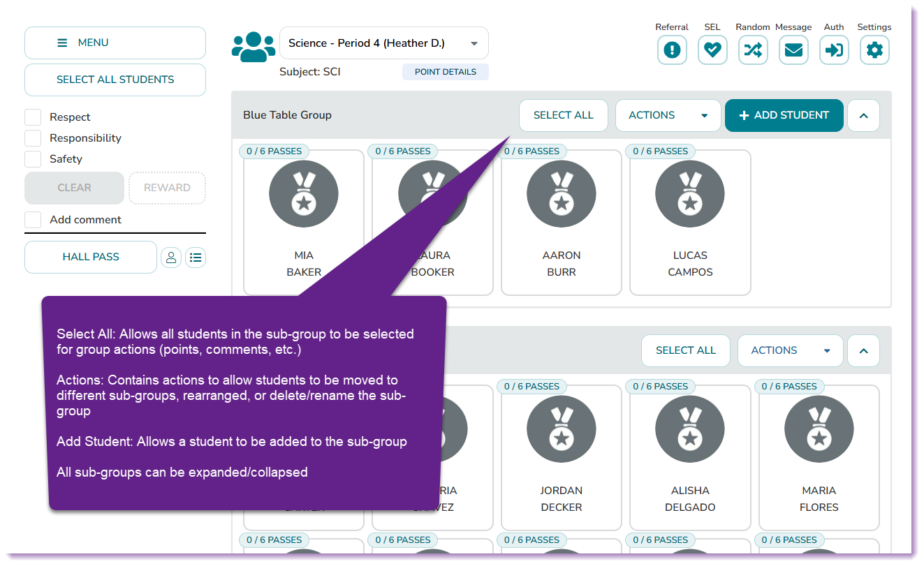The image size is (924, 566).
Task: Check the Add comment box
Action: click(x=33, y=220)
